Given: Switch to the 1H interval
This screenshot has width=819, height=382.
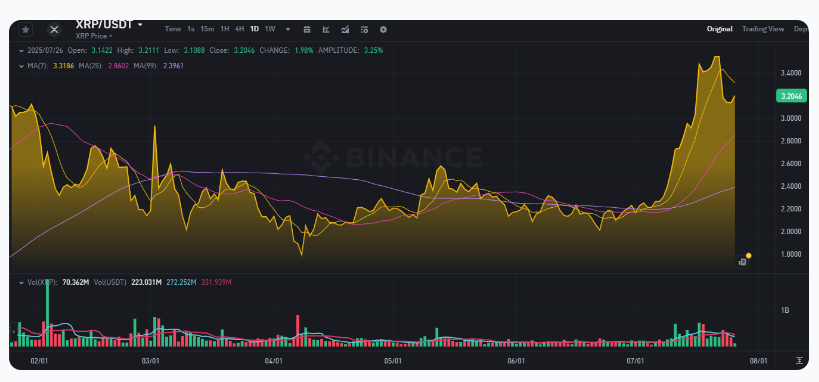Looking at the screenshot, I should [x=225, y=29].
